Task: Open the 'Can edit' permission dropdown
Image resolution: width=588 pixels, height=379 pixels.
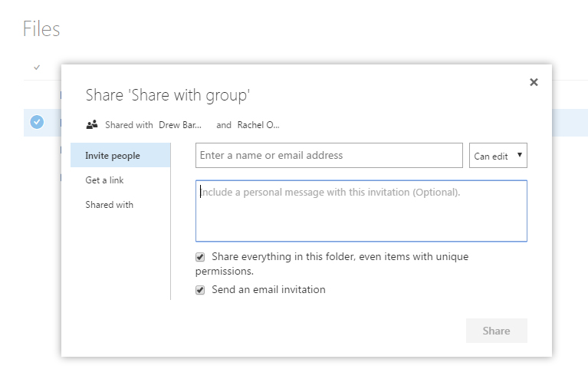Action: [x=498, y=155]
